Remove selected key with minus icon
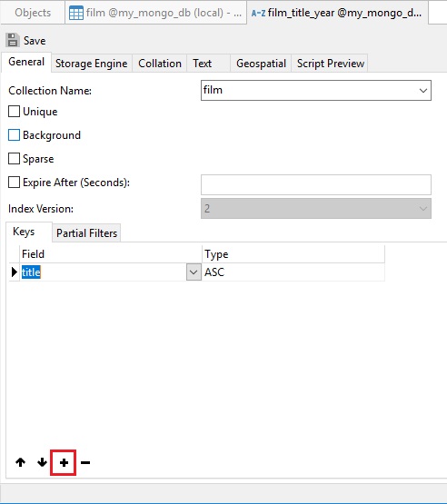 [x=85, y=462]
